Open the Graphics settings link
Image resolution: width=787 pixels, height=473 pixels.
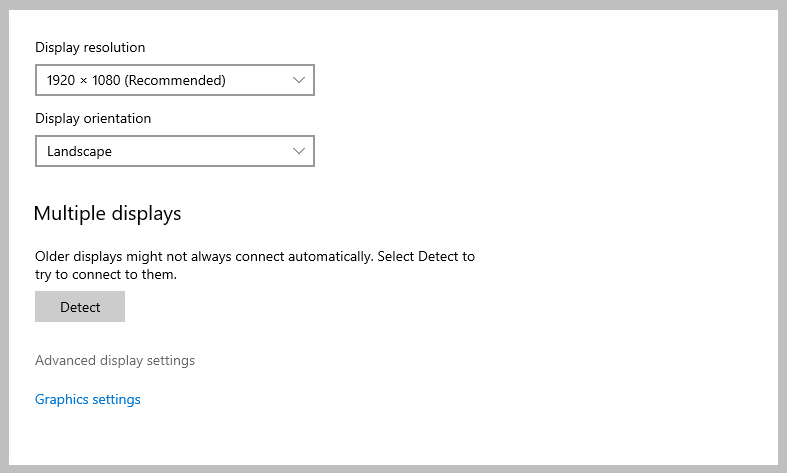click(88, 400)
